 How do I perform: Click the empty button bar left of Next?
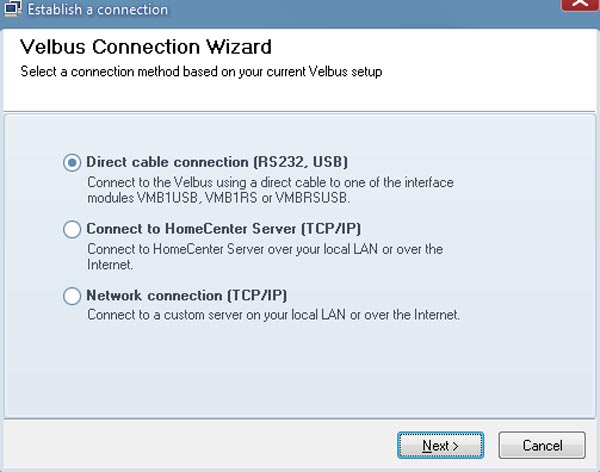coord(199,445)
